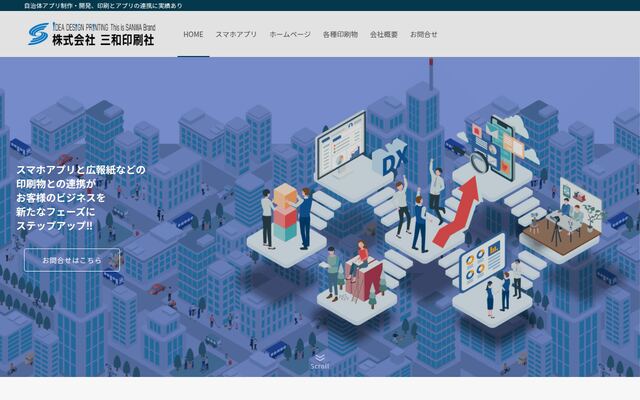640x400 pixels.
Task: Click the red upward arrow illustration
Action: 456,211
